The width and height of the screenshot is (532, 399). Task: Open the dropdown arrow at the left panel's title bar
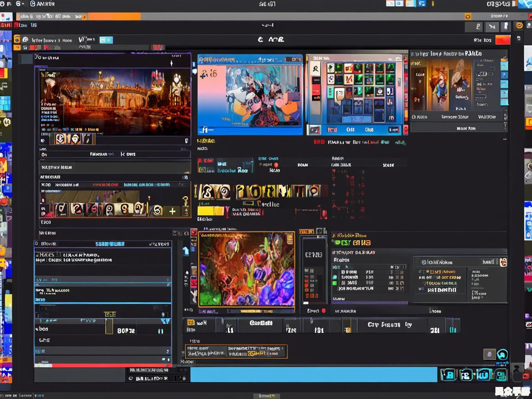coord(171,63)
